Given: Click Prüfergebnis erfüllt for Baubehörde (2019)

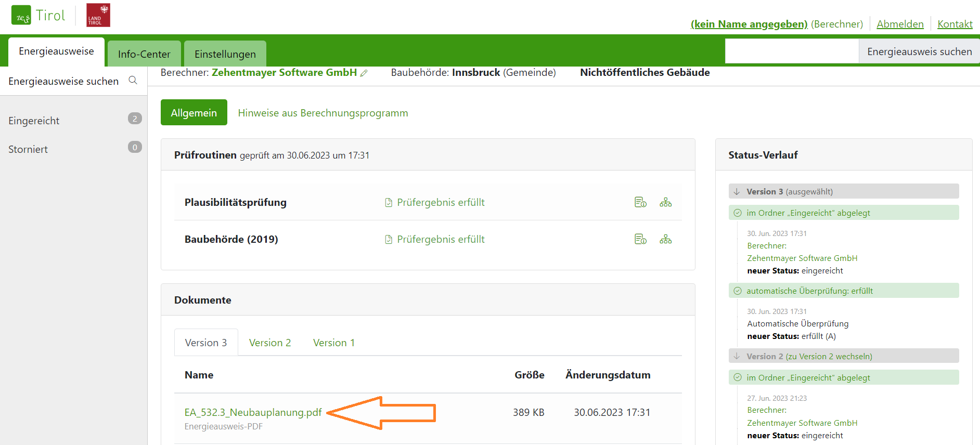Looking at the screenshot, I should (x=441, y=239).
